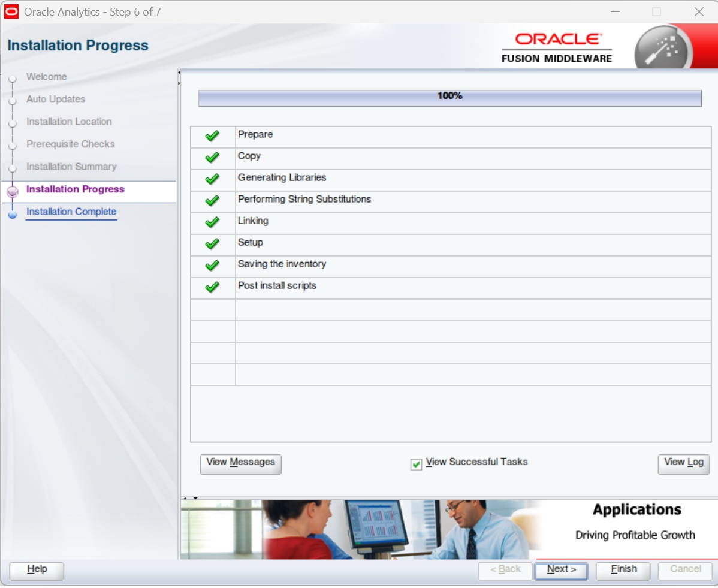718x588 pixels.
Task: Select the Auto Updates step
Action: click(55, 99)
